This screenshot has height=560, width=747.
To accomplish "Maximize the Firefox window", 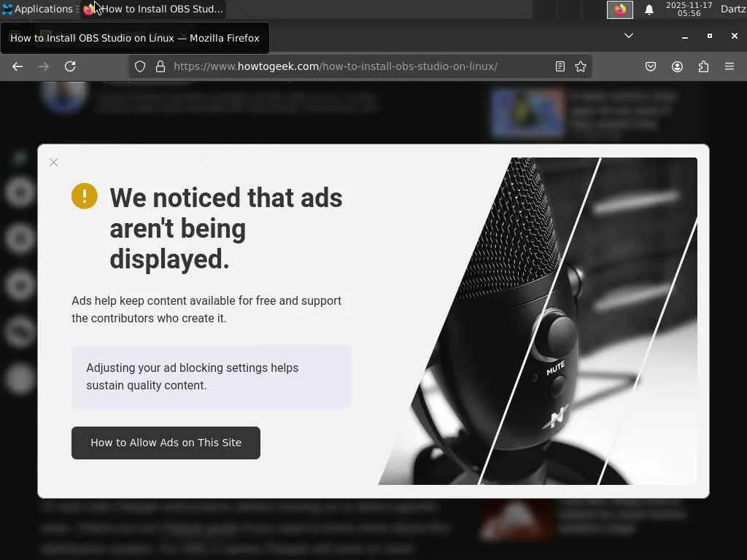I will pos(709,36).
